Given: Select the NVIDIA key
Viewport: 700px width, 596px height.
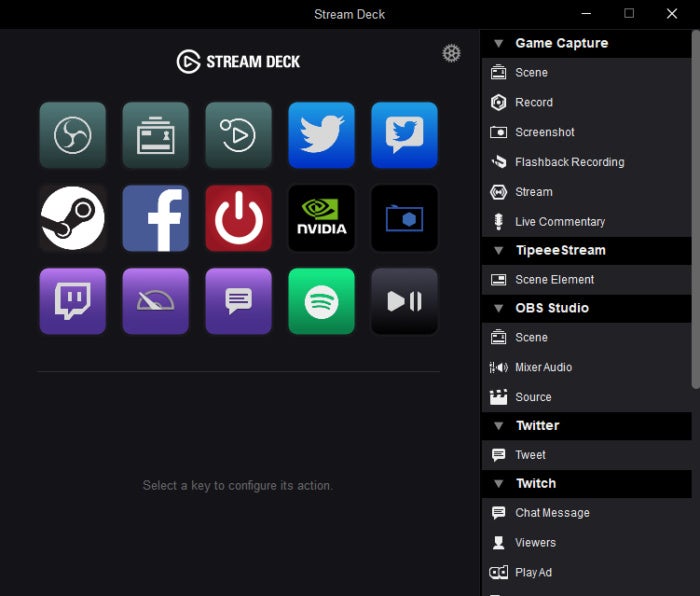Looking at the screenshot, I should 321,218.
